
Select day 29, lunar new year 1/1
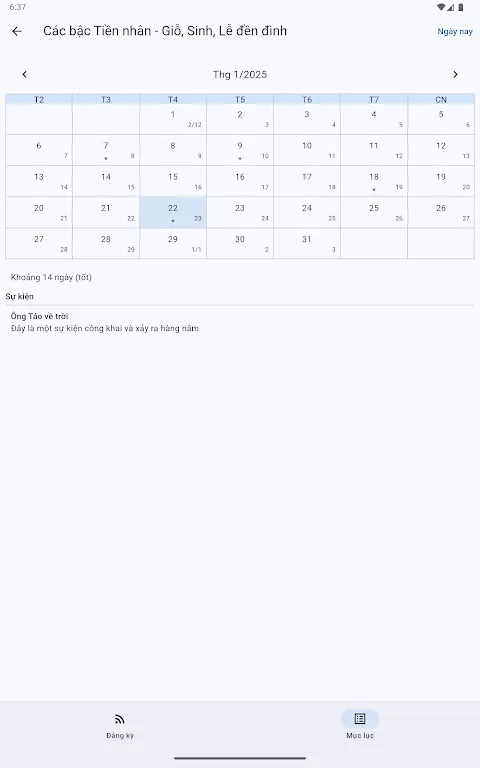point(173,243)
